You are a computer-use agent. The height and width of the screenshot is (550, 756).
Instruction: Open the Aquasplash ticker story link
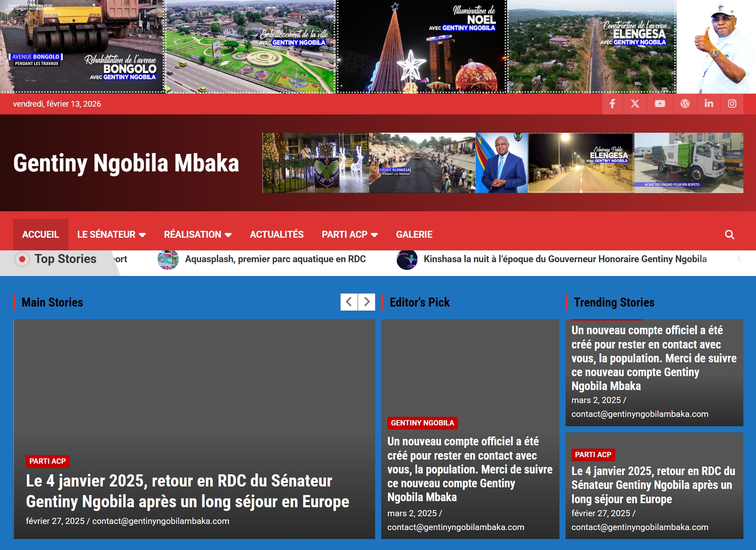(275, 259)
